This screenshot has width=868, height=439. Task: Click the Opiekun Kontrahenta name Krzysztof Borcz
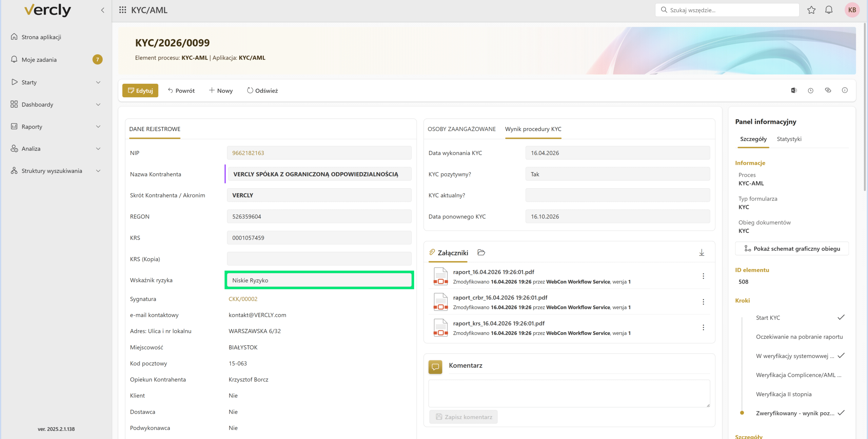(249, 380)
